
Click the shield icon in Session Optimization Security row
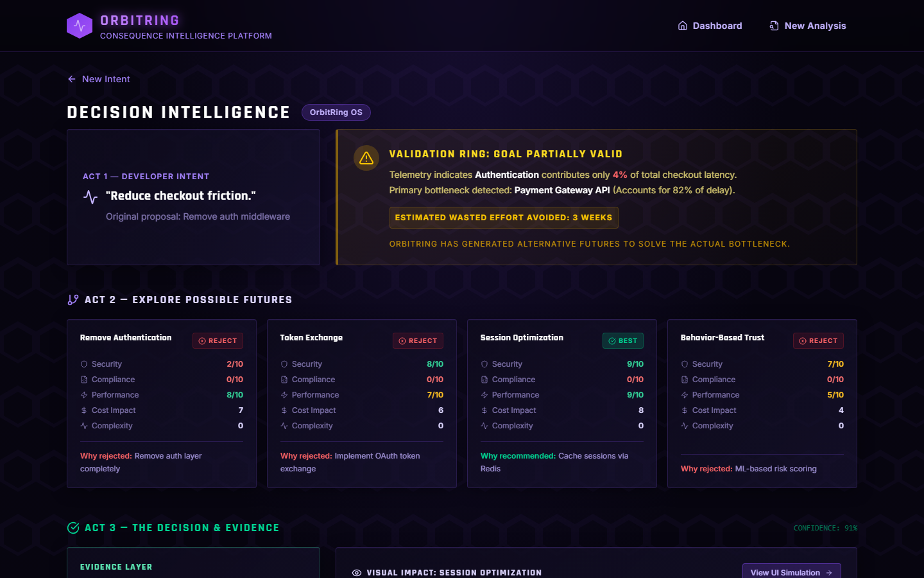(484, 364)
